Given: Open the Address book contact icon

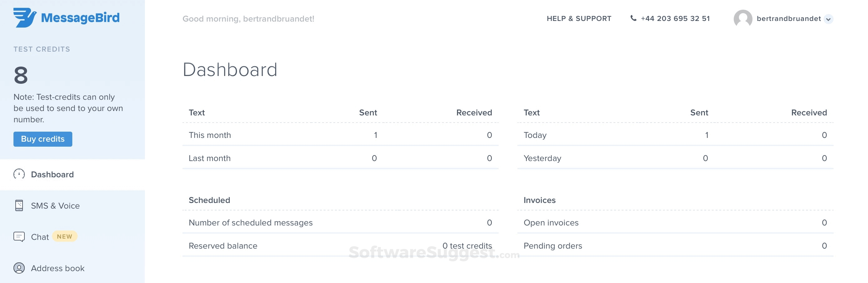Looking at the screenshot, I should pos(19,268).
